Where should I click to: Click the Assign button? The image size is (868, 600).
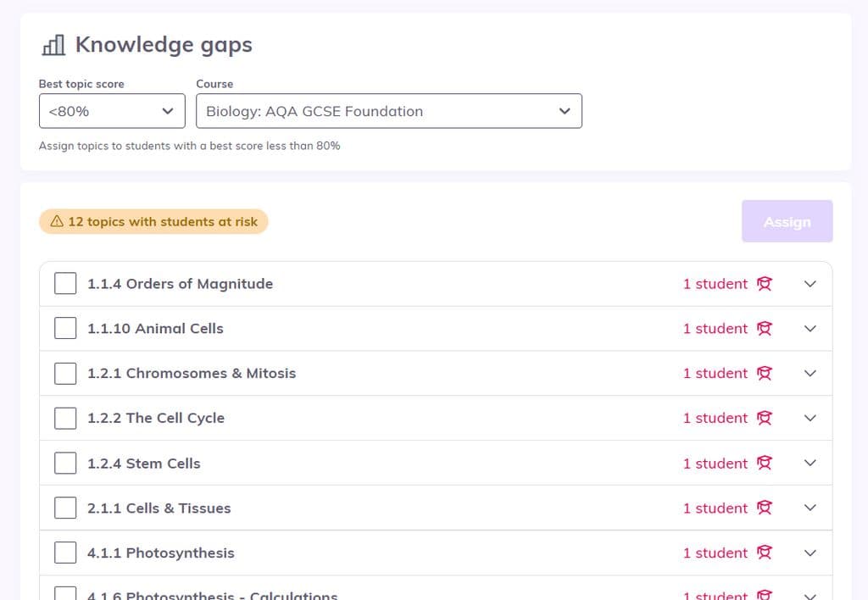point(787,221)
